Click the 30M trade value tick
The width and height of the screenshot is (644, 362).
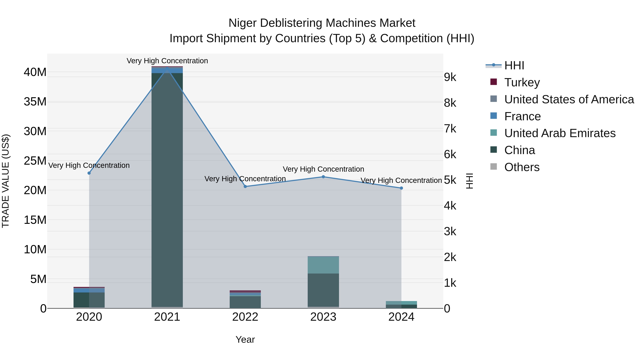point(35,131)
